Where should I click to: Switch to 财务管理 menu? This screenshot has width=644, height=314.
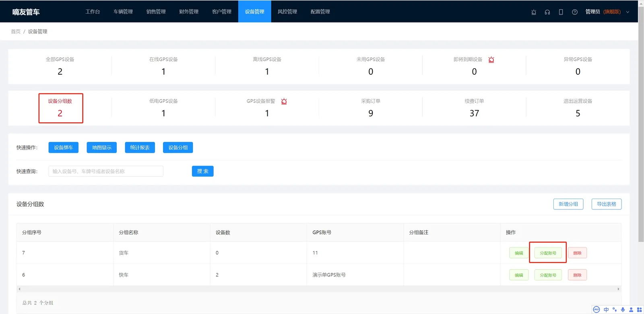pos(189,12)
